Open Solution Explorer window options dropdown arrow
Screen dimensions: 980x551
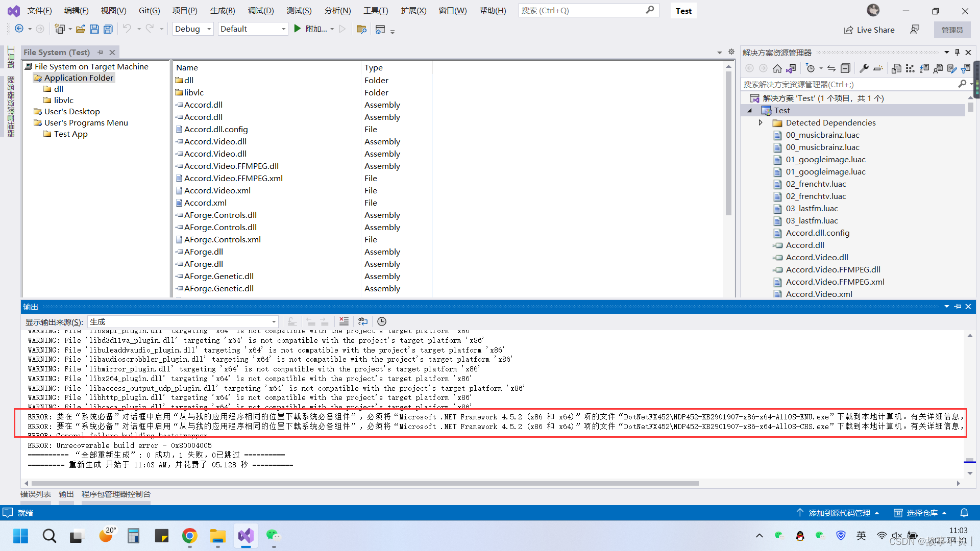(947, 52)
